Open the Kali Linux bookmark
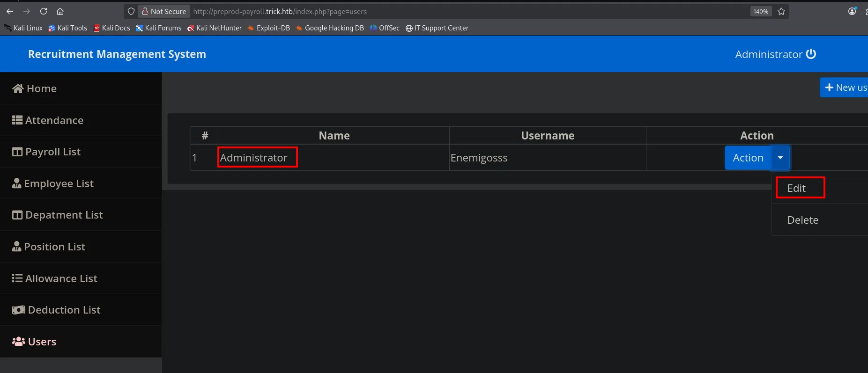Image resolution: width=868 pixels, height=373 pixels. coord(23,28)
